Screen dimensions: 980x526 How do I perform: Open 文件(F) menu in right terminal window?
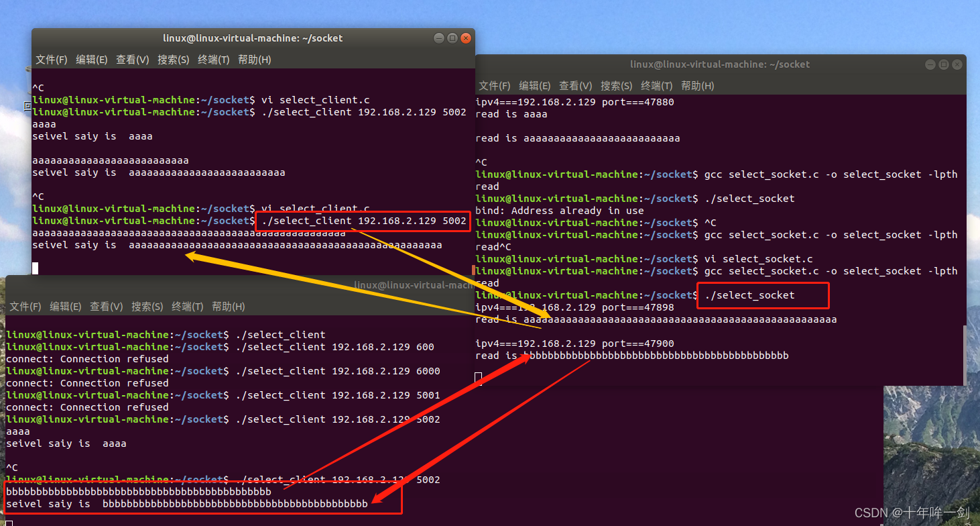coord(495,86)
